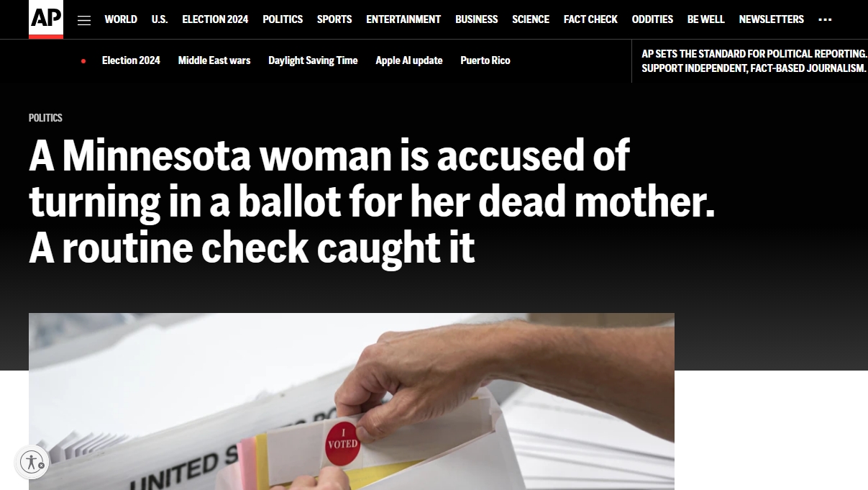The image size is (868, 490).
Task: Go to Entertainment section
Action: click(403, 19)
